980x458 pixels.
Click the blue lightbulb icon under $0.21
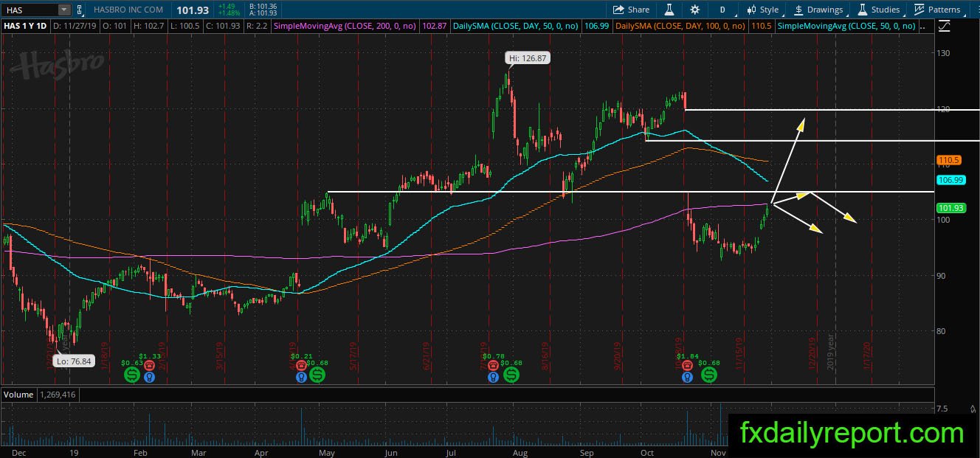click(x=301, y=377)
